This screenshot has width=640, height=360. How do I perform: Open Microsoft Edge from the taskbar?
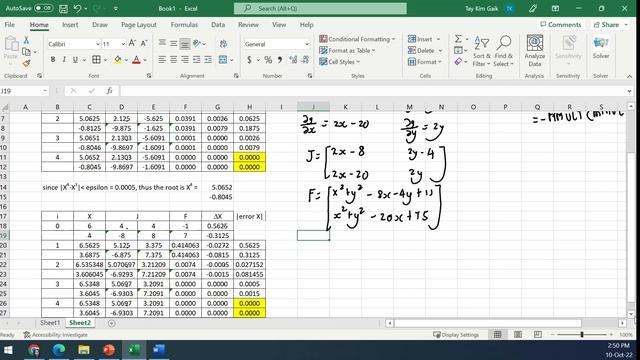tap(59, 350)
